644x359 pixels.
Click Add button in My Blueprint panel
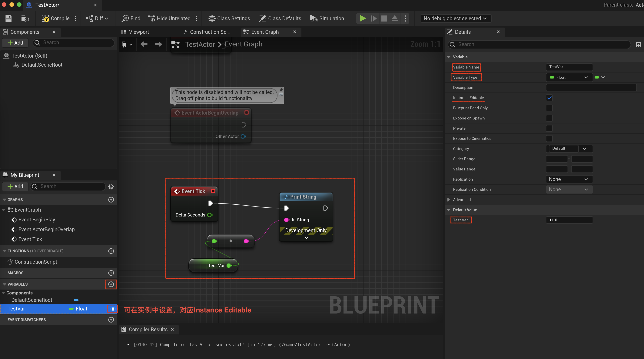[15, 187]
